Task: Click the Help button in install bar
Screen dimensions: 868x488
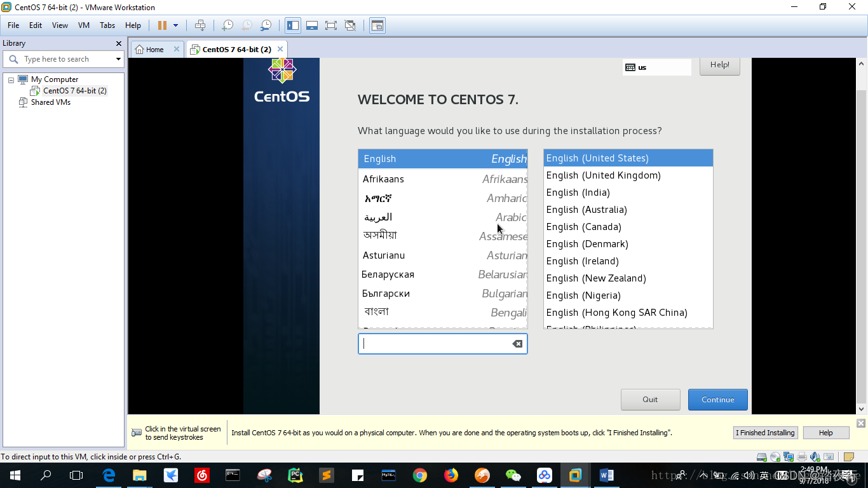Action: pos(826,433)
